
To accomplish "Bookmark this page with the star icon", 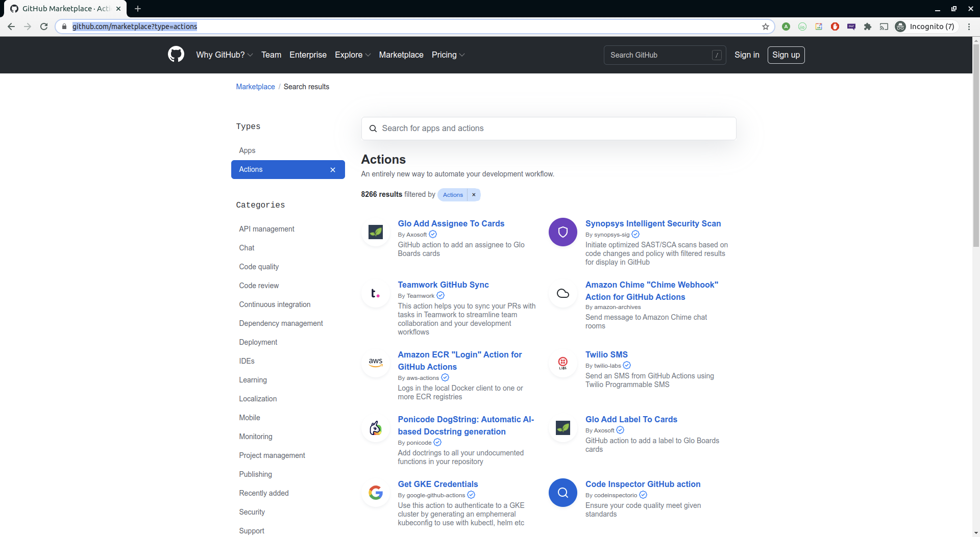I will (766, 27).
